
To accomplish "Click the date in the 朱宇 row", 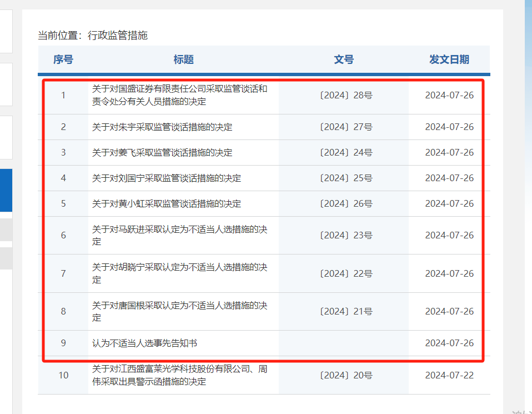I will [449, 127].
